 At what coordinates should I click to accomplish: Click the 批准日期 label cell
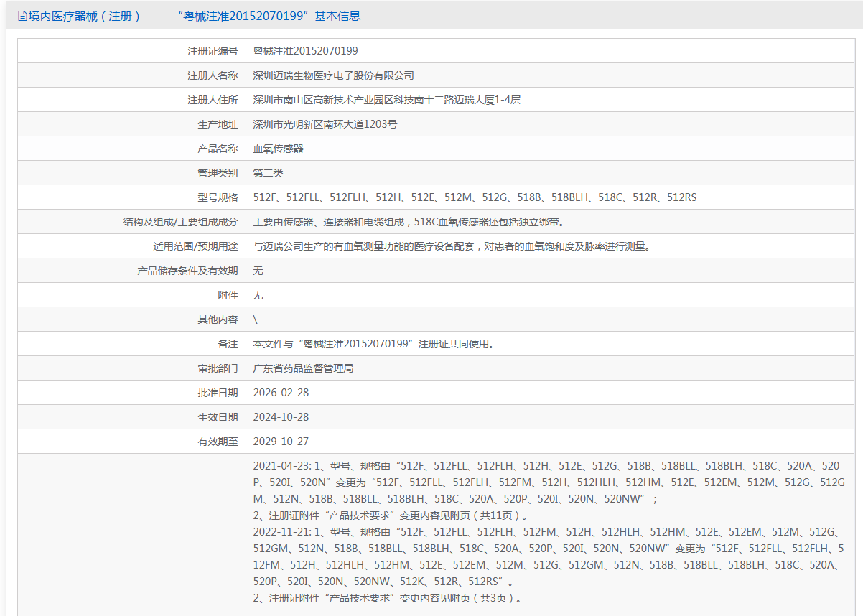click(132, 393)
